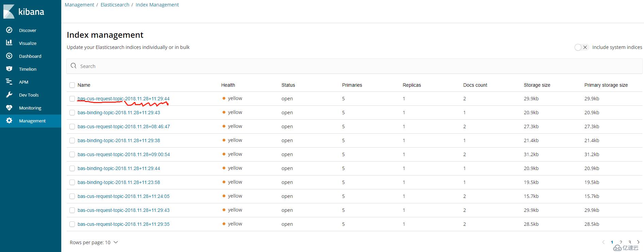Open Management menu item
The height and width of the screenshot is (252, 644).
32,121
